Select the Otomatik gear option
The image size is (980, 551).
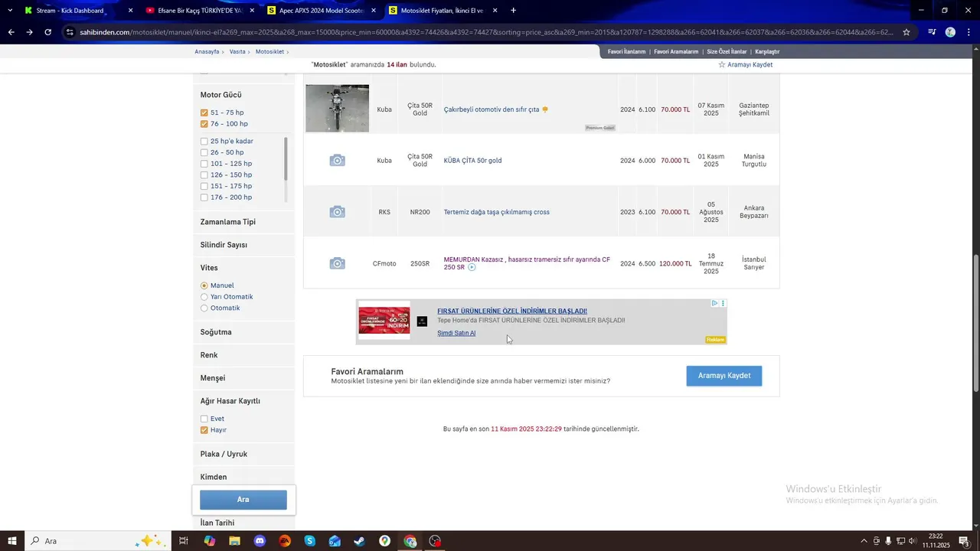(x=204, y=308)
